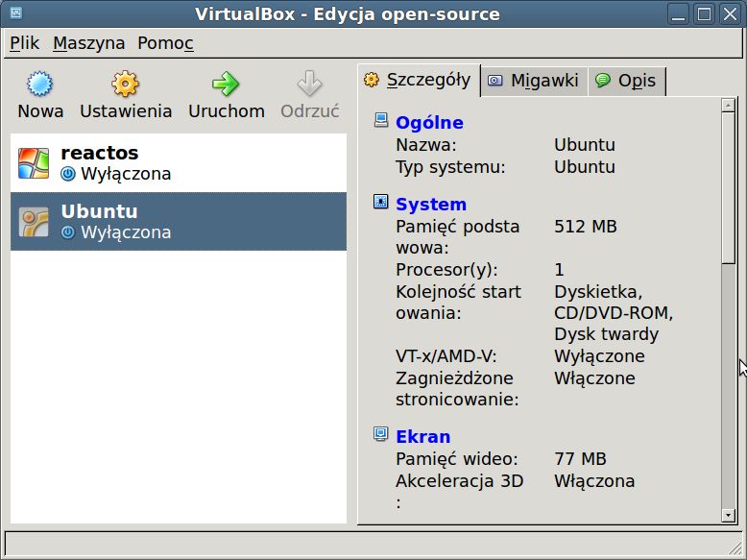Click the reactos Windows-flag icon
This screenshot has height=560, width=747.
click(34, 163)
